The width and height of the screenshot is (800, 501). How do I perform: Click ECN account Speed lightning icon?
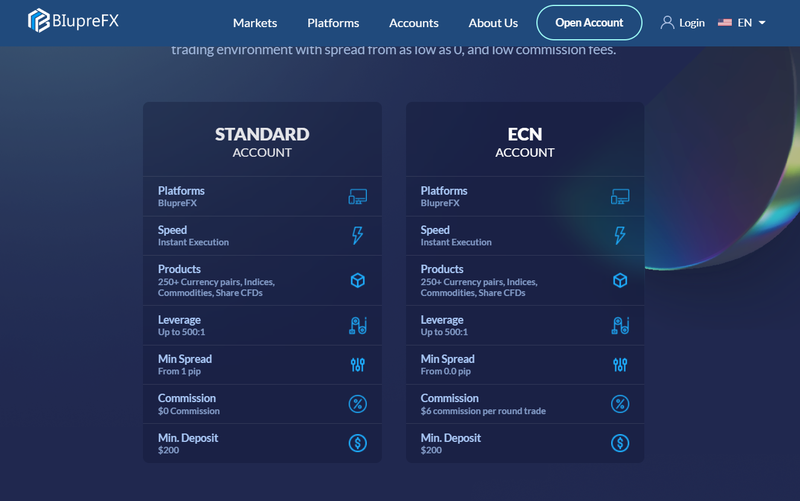620,235
